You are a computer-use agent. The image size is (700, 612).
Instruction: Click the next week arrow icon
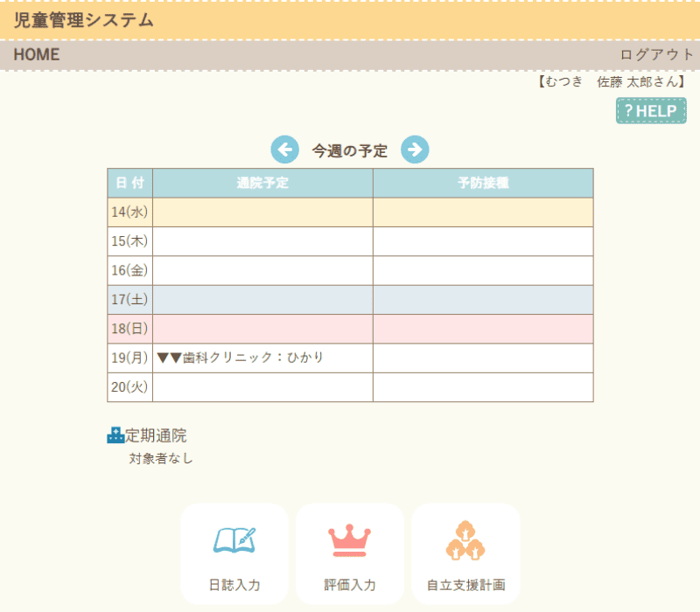[x=415, y=150]
